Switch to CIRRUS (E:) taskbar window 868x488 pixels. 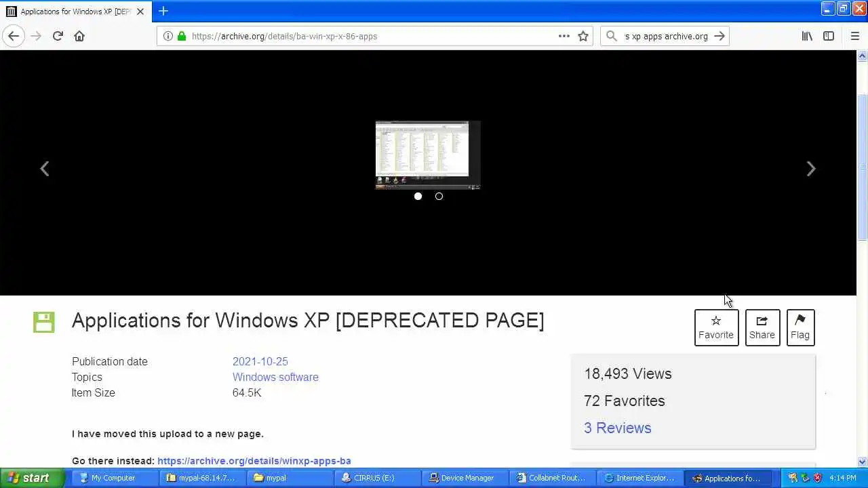(x=377, y=478)
